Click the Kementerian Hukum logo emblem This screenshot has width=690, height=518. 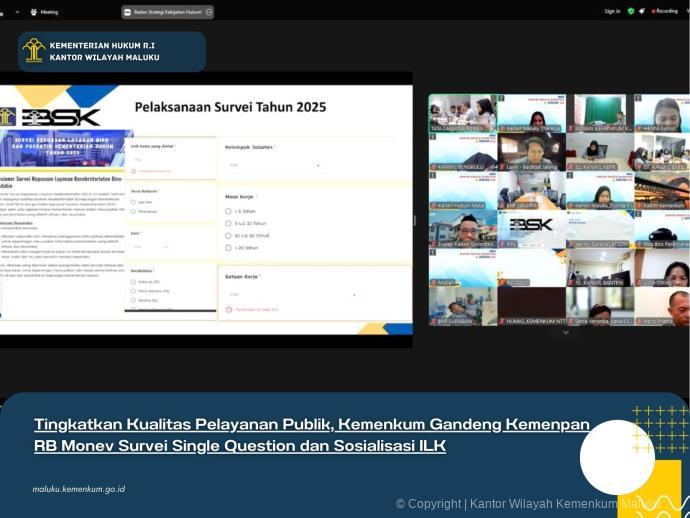pyautogui.click(x=34, y=51)
